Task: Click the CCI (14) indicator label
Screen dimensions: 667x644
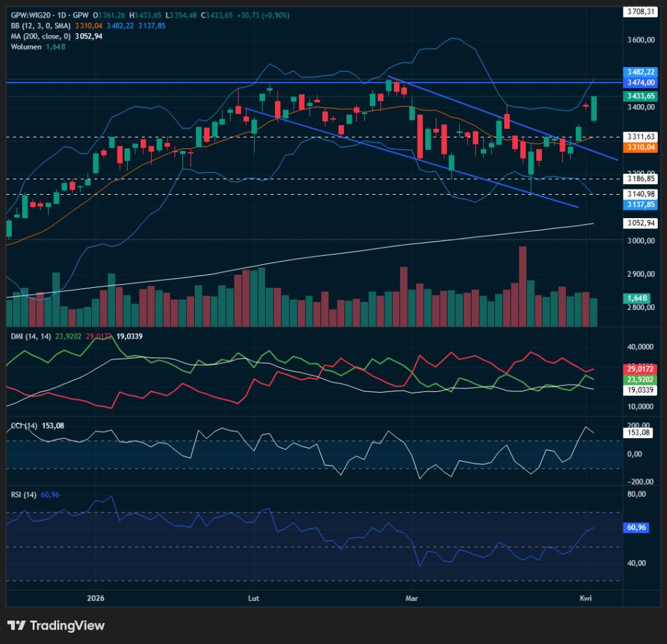Action: click(23, 426)
